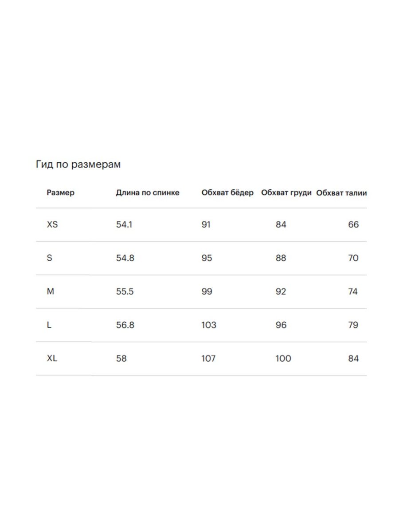Image resolution: width=399 pixels, height=532 pixels.
Task: Click the M size row label
Action: [x=51, y=292]
